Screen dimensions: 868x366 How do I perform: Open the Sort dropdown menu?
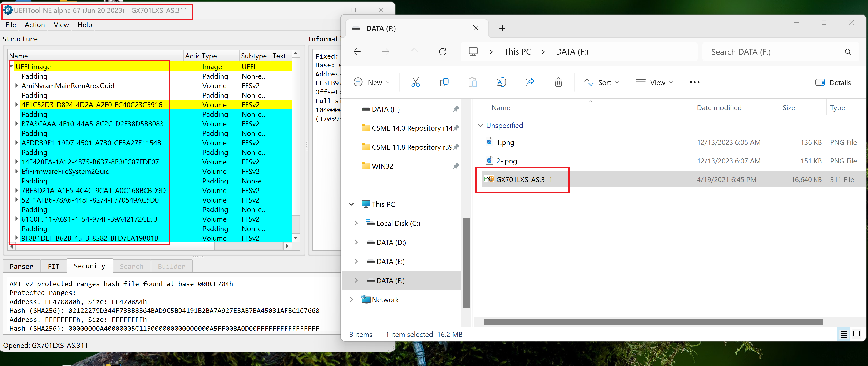[x=602, y=82]
